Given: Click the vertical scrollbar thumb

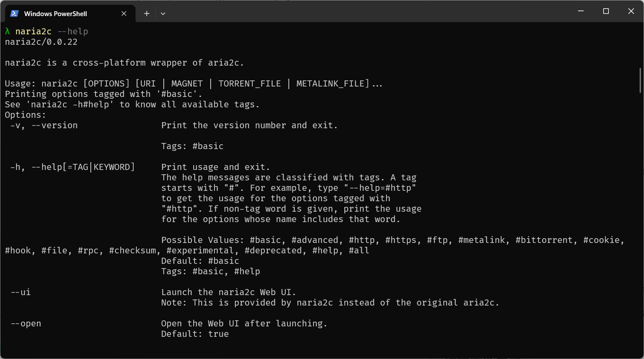Looking at the screenshot, I should click(x=640, y=80).
